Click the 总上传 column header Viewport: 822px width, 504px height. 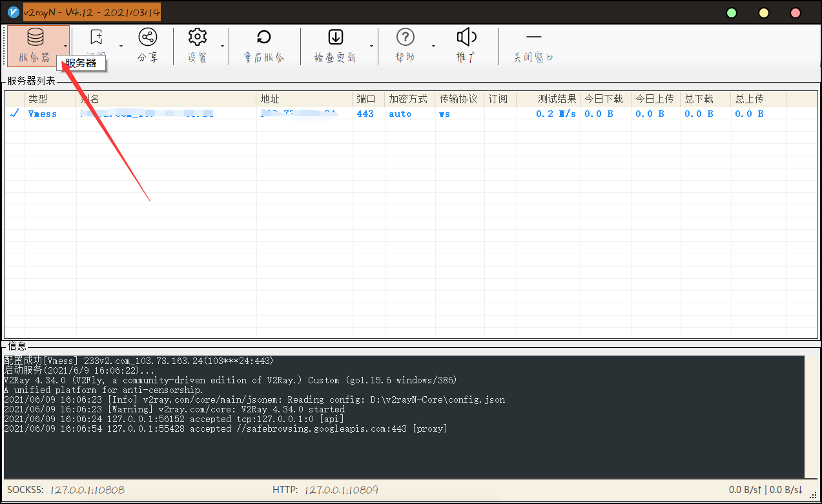(759, 99)
